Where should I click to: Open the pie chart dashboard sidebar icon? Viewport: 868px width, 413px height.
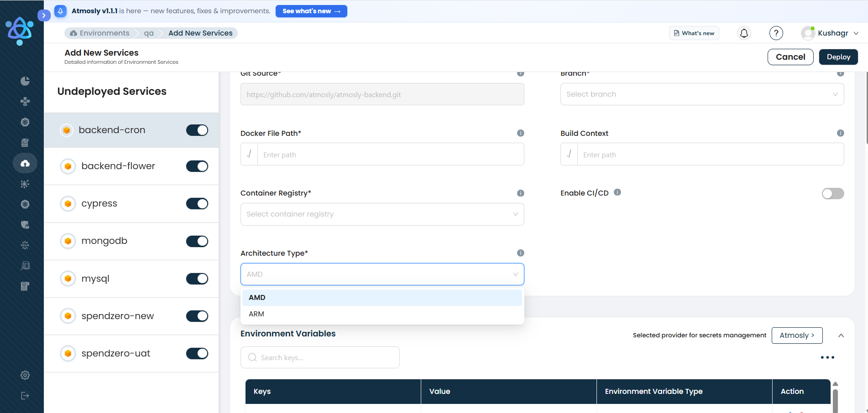[x=25, y=81]
